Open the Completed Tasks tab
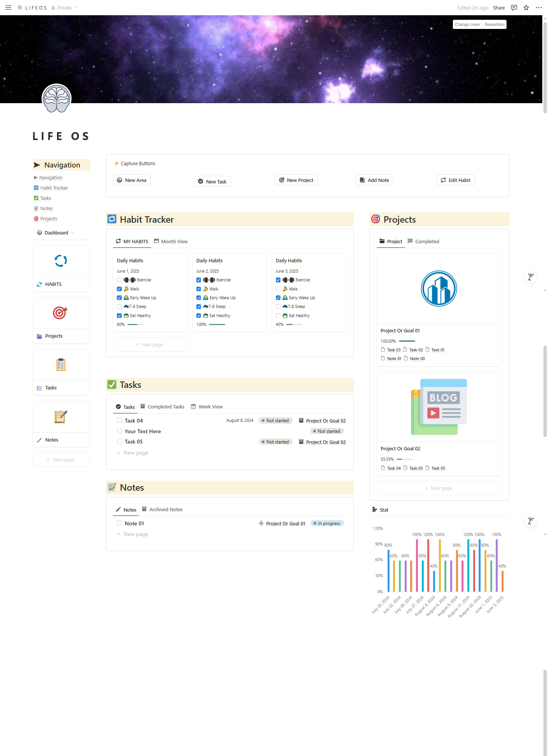This screenshot has width=548, height=756. (162, 407)
